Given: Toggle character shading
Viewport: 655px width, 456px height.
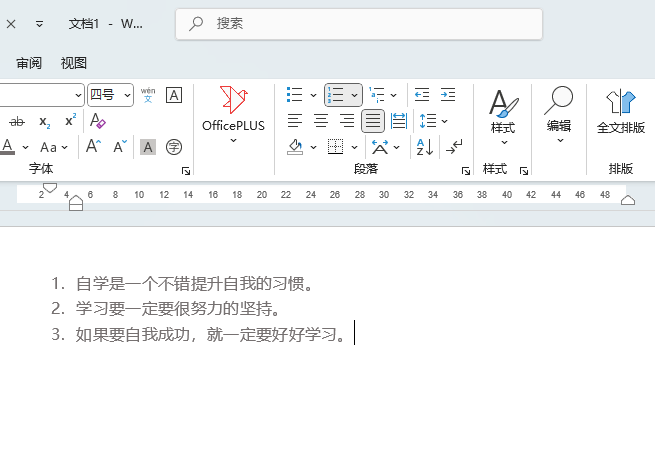Looking at the screenshot, I should click(x=148, y=147).
